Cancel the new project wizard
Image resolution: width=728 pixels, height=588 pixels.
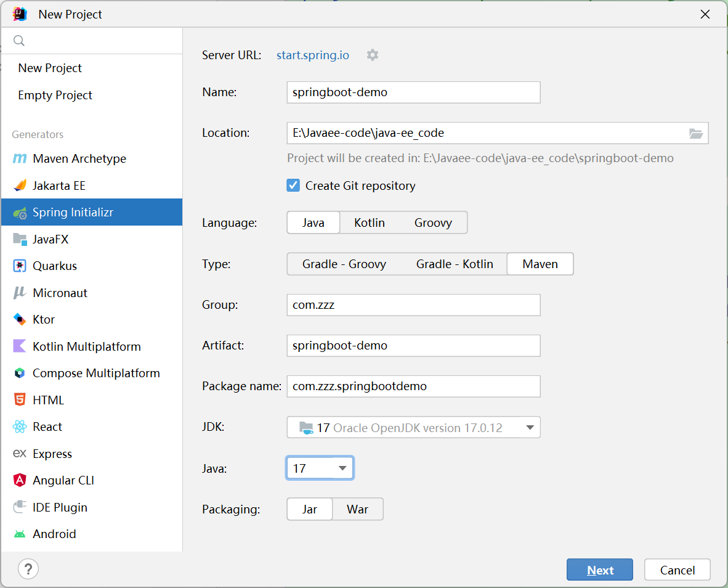(x=677, y=570)
